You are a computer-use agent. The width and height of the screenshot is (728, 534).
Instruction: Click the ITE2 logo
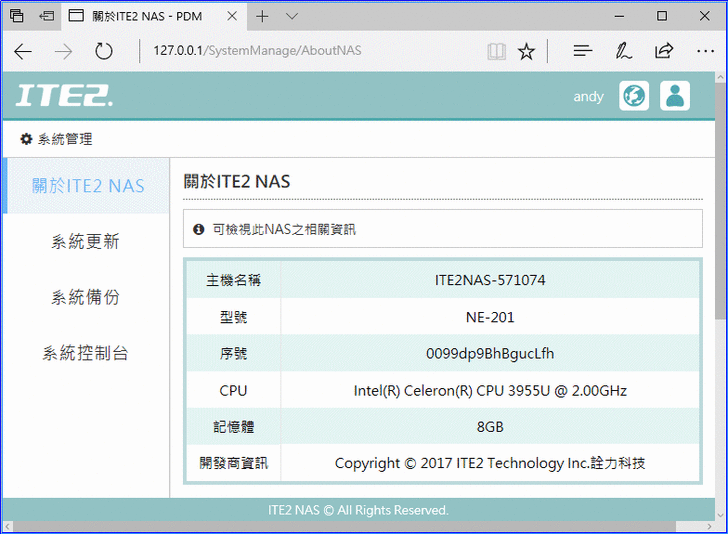(x=65, y=96)
